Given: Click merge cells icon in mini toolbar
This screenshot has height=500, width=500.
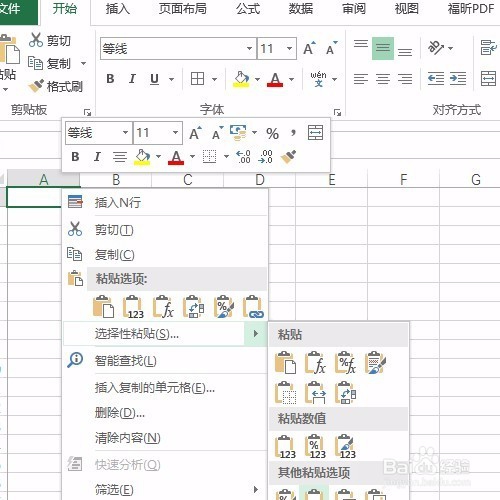Looking at the screenshot, I should [x=315, y=133].
